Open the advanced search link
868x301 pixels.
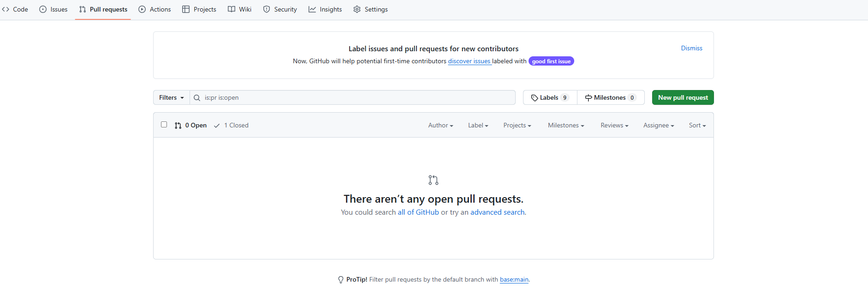[497, 212]
